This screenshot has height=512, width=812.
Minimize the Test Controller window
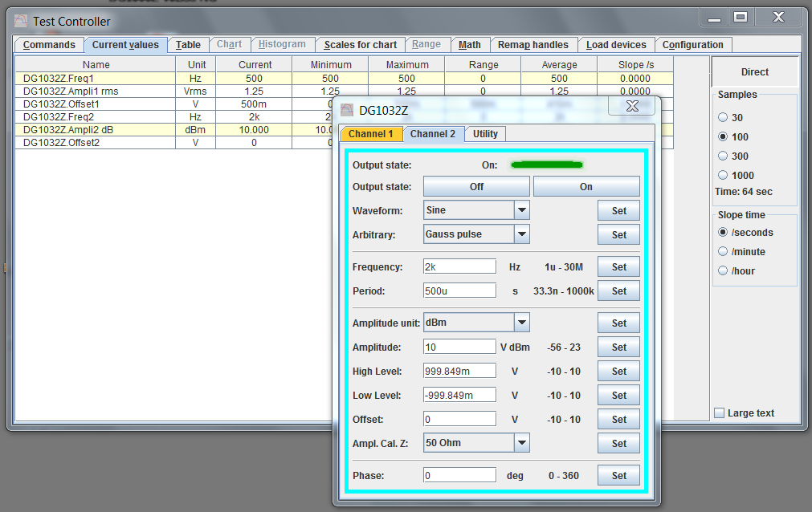click(715, 17)
